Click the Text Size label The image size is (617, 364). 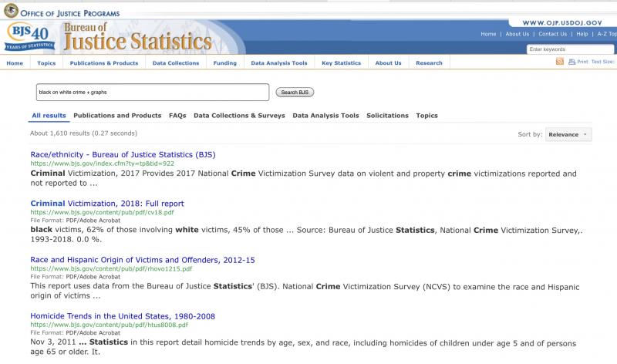(x=602, y=62)
